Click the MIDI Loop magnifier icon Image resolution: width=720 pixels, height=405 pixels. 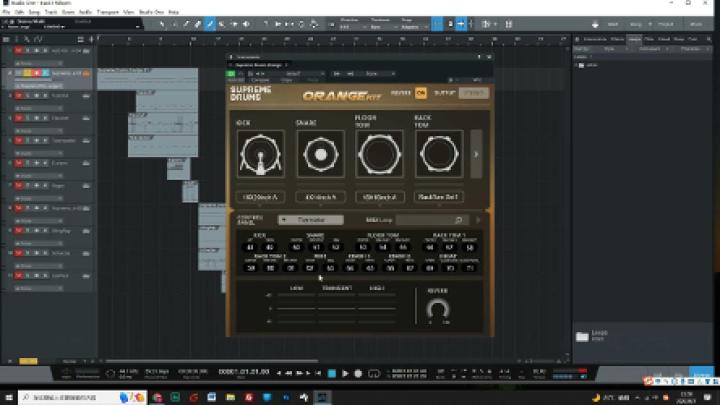tap(458, 220)
